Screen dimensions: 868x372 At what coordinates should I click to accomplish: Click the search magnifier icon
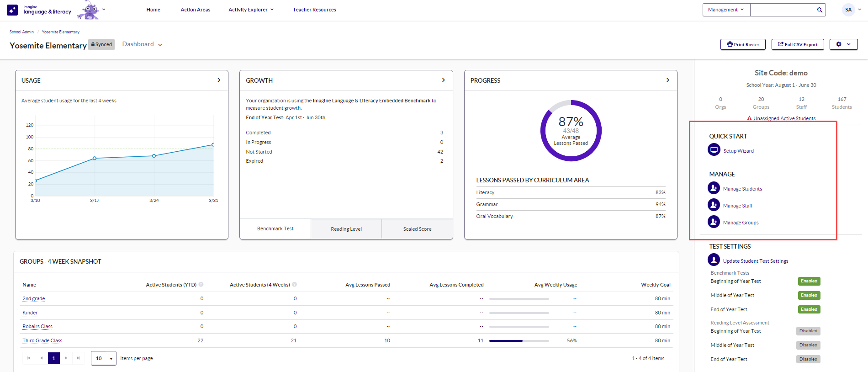(x=820, y=10)
